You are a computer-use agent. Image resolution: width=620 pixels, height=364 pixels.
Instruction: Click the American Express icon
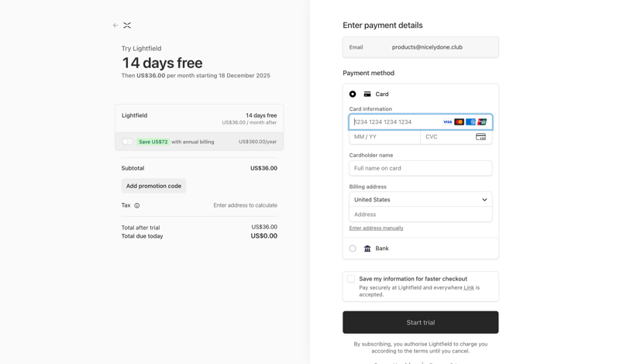470,122
